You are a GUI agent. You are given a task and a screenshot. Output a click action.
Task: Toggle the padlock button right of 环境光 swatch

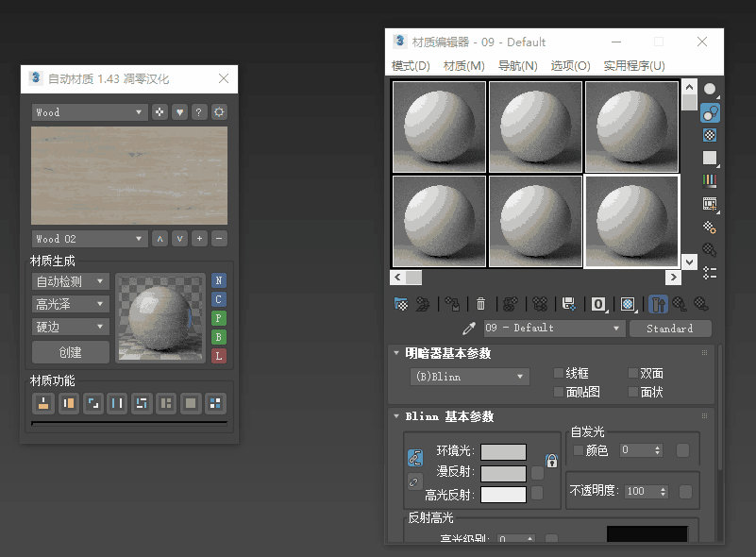[x=551, y=461]
